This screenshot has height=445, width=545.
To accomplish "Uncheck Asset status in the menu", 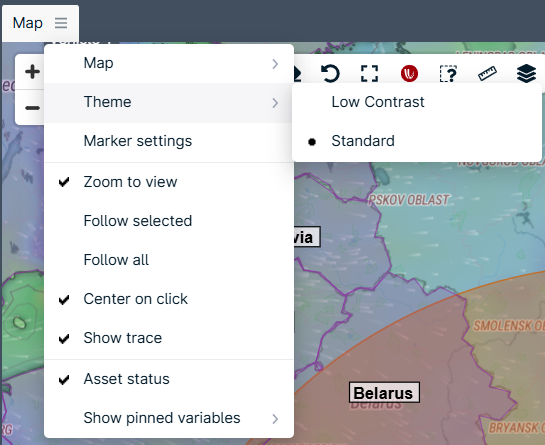I will [169, 379].
